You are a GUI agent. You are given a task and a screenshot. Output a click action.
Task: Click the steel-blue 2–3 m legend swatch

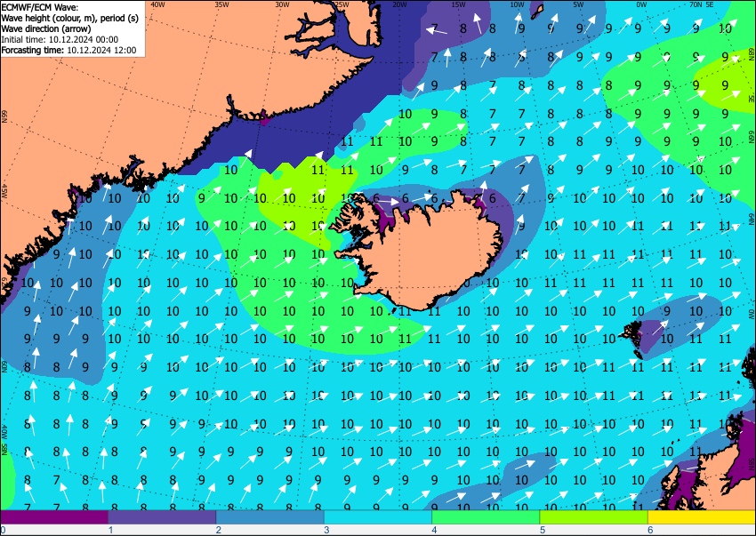[x=270, y=516]
